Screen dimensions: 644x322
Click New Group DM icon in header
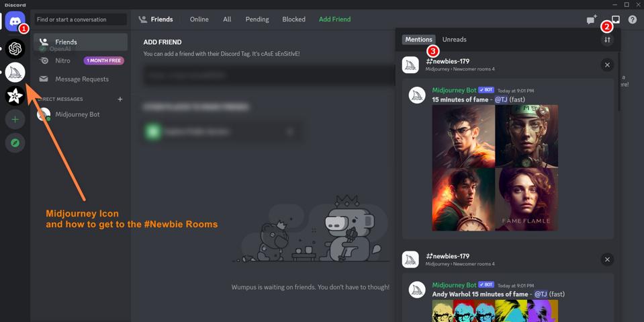592,19
